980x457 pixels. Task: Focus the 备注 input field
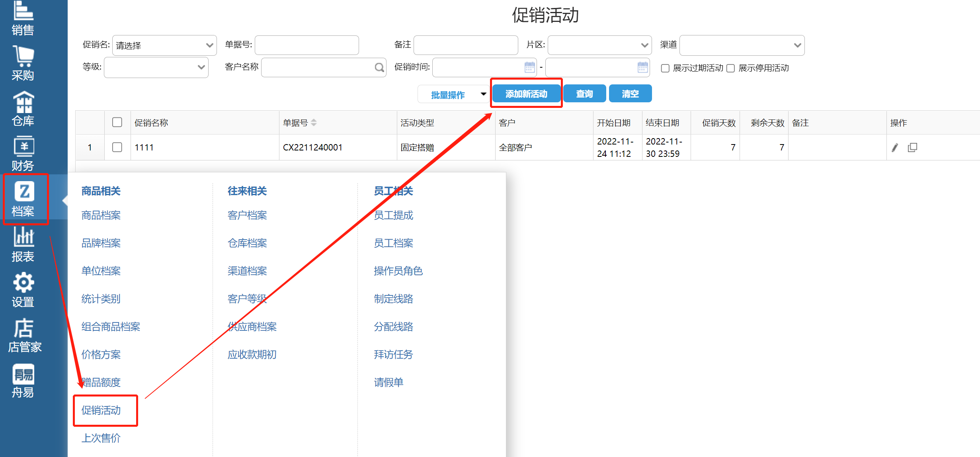tap(466, 45)
